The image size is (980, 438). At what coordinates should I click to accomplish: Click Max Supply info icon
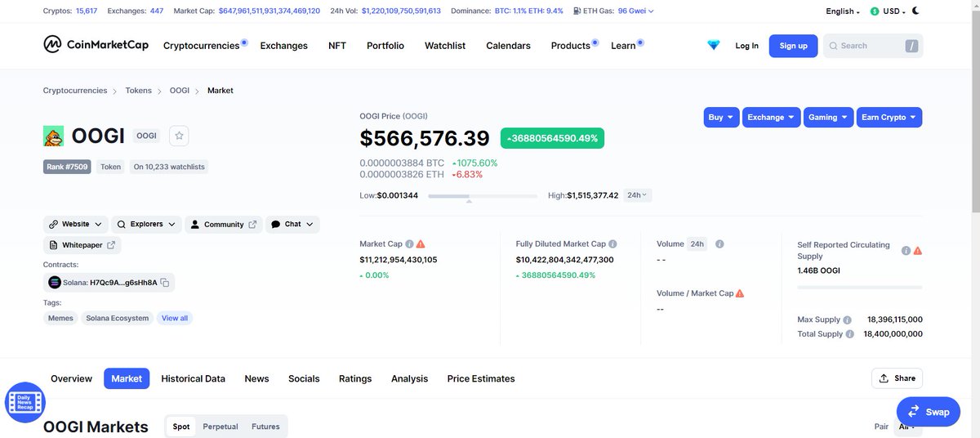click(x=847, y=320)
